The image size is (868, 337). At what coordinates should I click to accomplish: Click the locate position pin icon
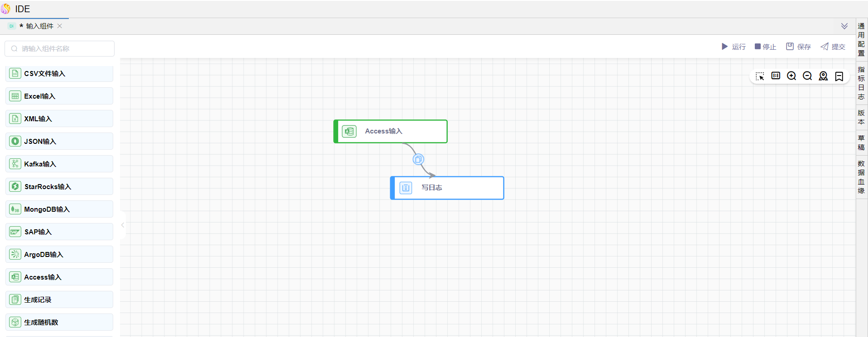click(x=823, y=76)
